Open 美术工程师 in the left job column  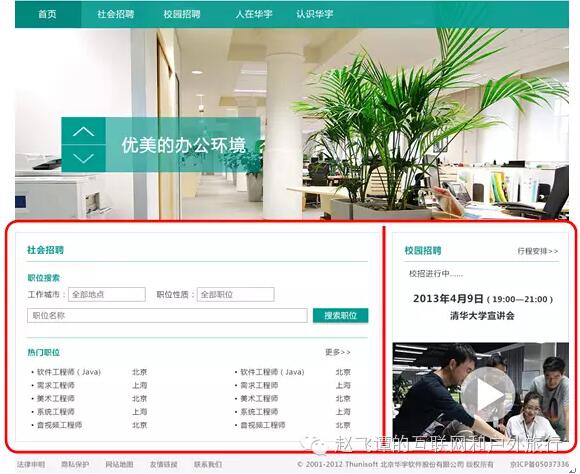pyautogui.click(x=56, y=399)
